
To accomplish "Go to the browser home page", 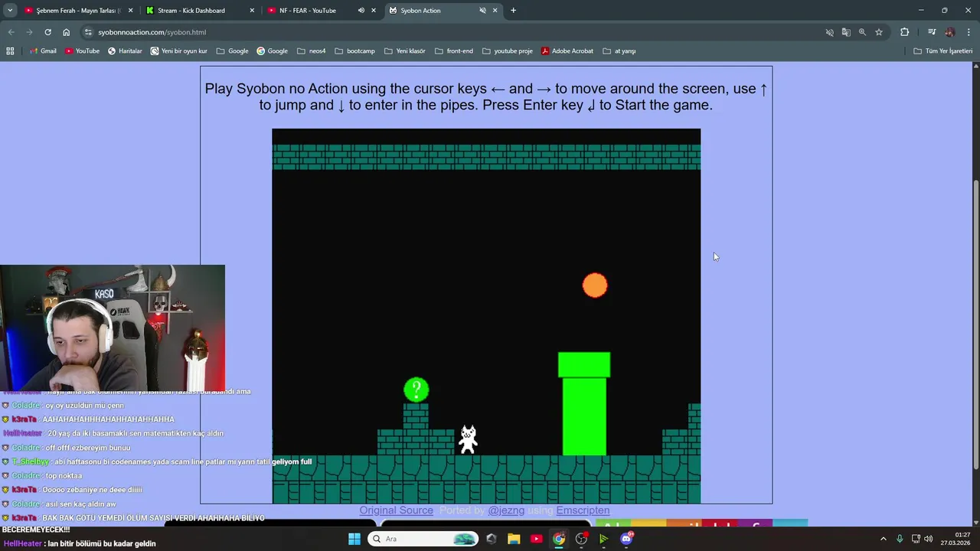I will [66, 32].
